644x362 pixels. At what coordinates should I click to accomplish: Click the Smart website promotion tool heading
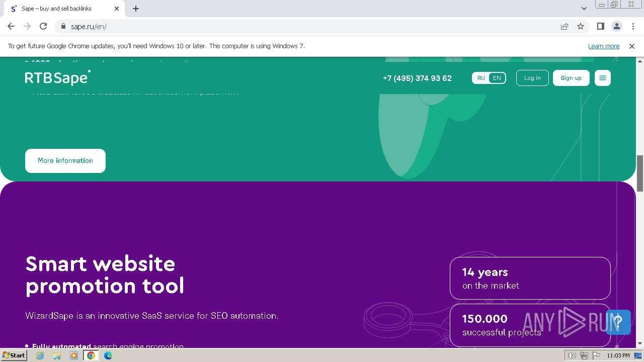click(105, 275)
